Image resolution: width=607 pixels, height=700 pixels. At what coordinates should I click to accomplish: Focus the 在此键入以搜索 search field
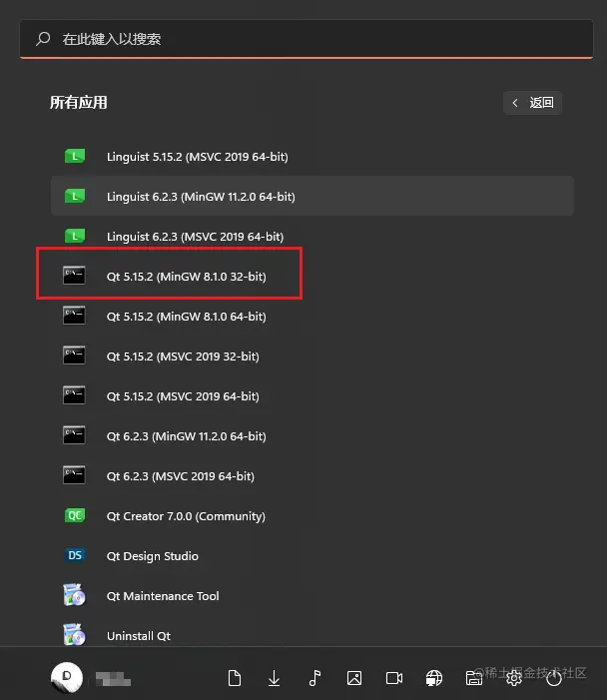click(306, 39)
